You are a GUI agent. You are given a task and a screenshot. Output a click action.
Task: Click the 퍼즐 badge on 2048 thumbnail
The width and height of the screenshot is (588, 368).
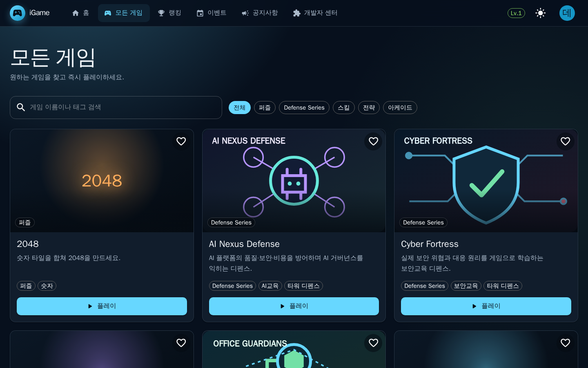point(25,222)
